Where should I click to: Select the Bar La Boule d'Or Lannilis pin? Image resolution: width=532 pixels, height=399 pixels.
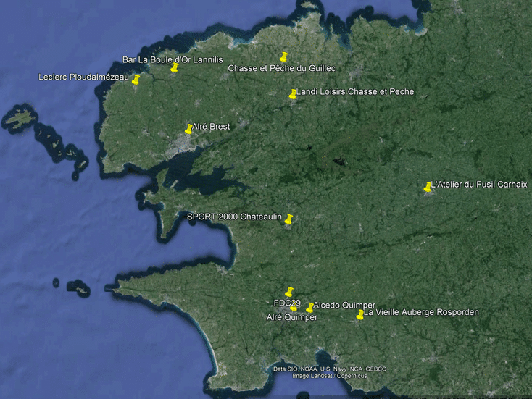click(175, 67)
